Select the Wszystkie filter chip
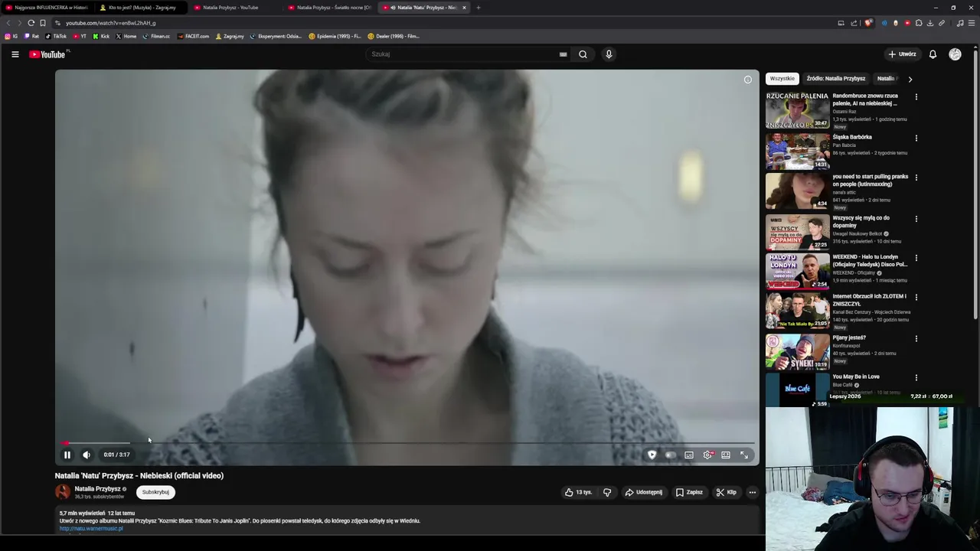This screenshot has width=980, height=551. [x=782, y=79]
